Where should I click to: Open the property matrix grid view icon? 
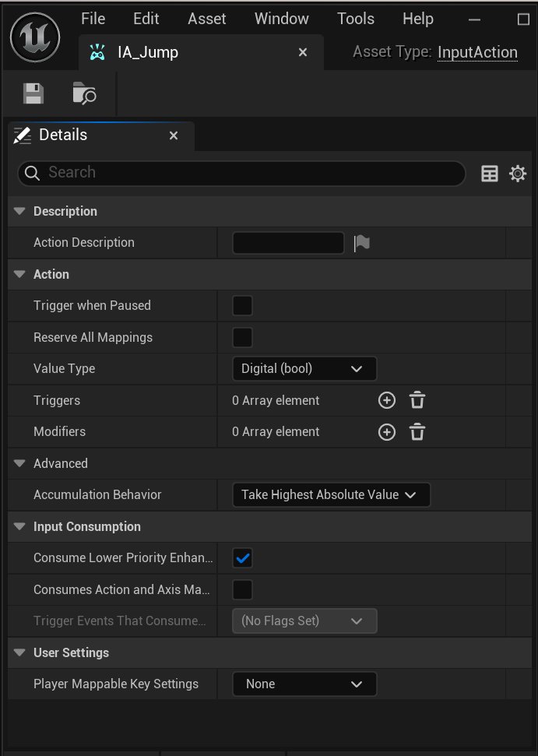[x=489, y=174]
